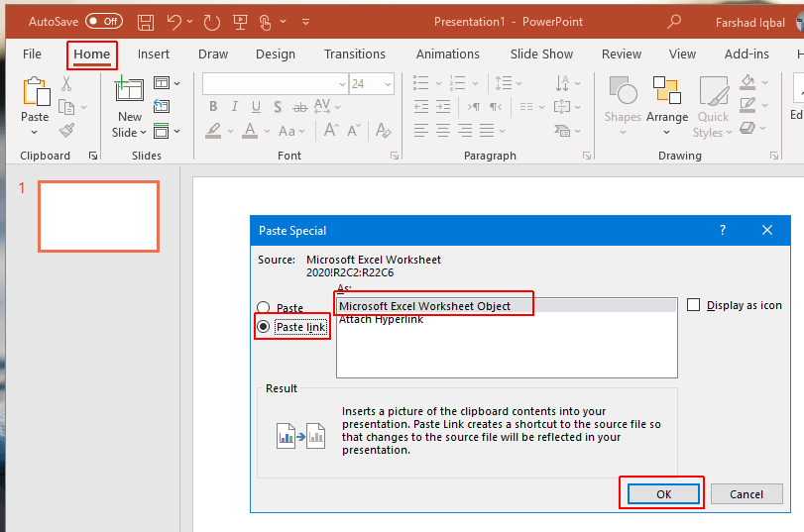This screenshot has width=804, height=532.
Task: Select Microsoft Excel Worksheet Object
Action: pos(507,306)
